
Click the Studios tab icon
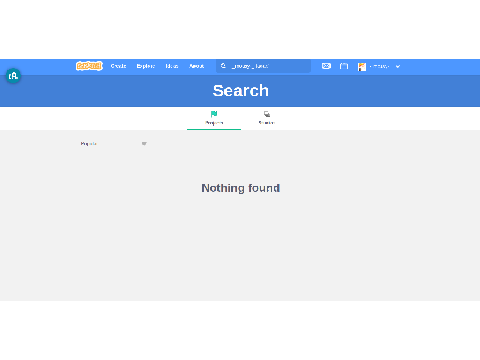267,114
